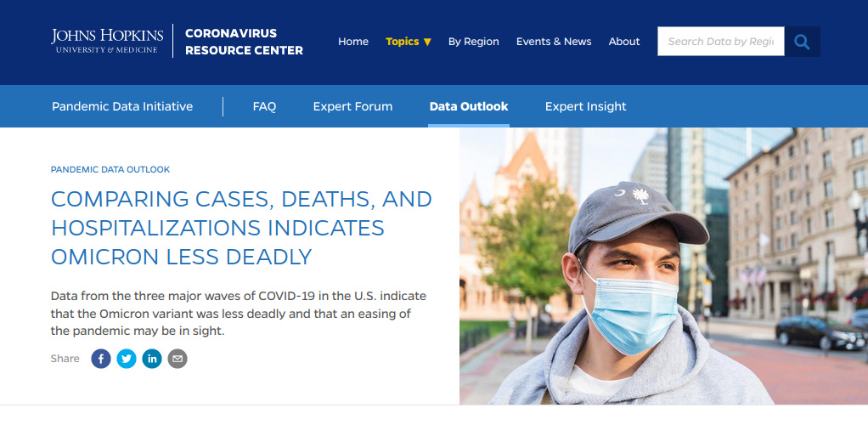Select the Data Outlook tab
The width and height of the screenshot is (868, 425).
pyautogui.click(x=469, y=106)
